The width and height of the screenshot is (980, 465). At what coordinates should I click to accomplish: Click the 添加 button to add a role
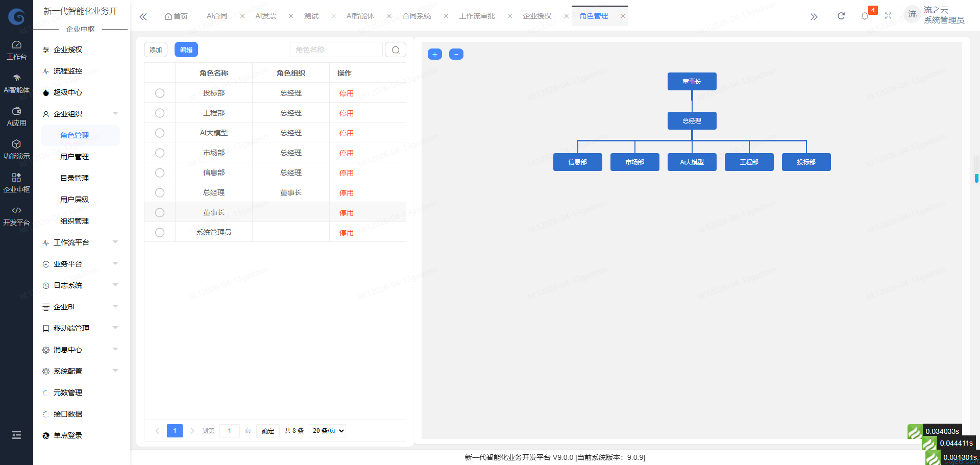click(x=155, y=50)
